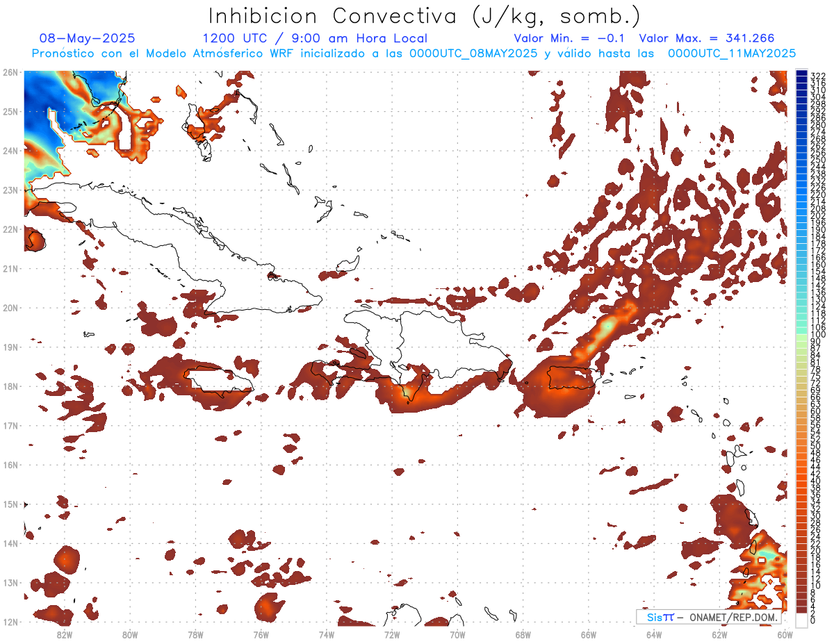Click "1200 UTC / 9:00 am Hora Local"

point(315,38)
